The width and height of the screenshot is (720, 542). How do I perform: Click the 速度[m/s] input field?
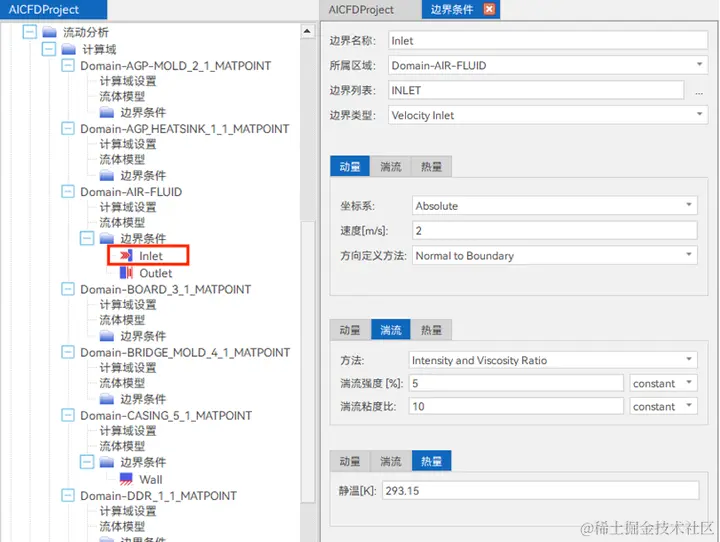coord(555,230)
